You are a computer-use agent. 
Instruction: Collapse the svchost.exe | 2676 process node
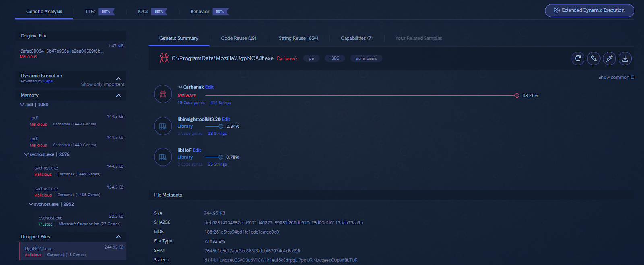tap(26, 154)
